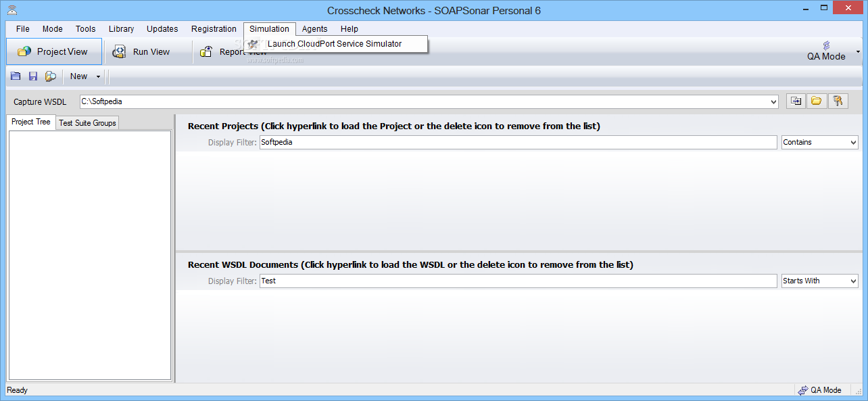Click the browse folder icon beside Capture WSDL
The width and height of the screenshot is (868, 401).
[x=817, y=101]
